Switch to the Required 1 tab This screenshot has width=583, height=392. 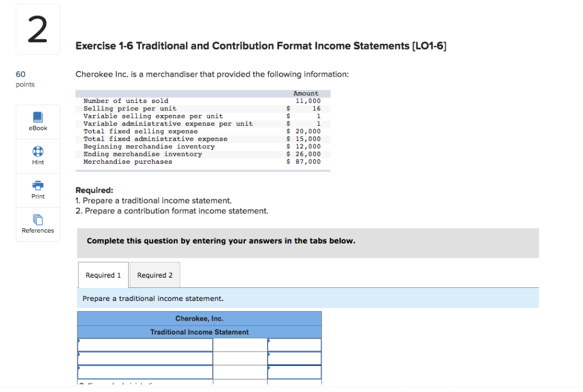tap(104, 275)
